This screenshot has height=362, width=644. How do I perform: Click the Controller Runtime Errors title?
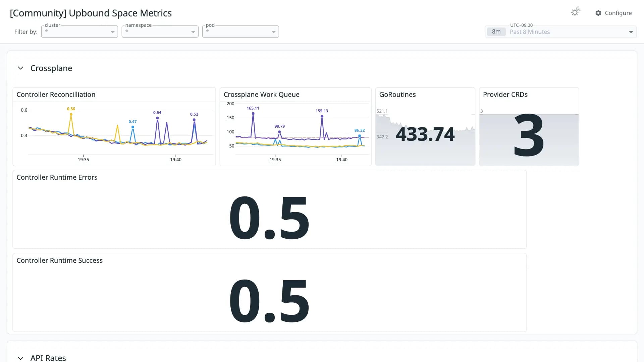coord(57,177)
